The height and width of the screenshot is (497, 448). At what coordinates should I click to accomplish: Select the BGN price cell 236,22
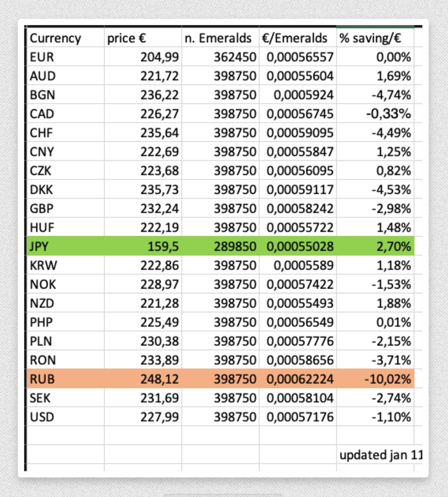coord(143,94)
